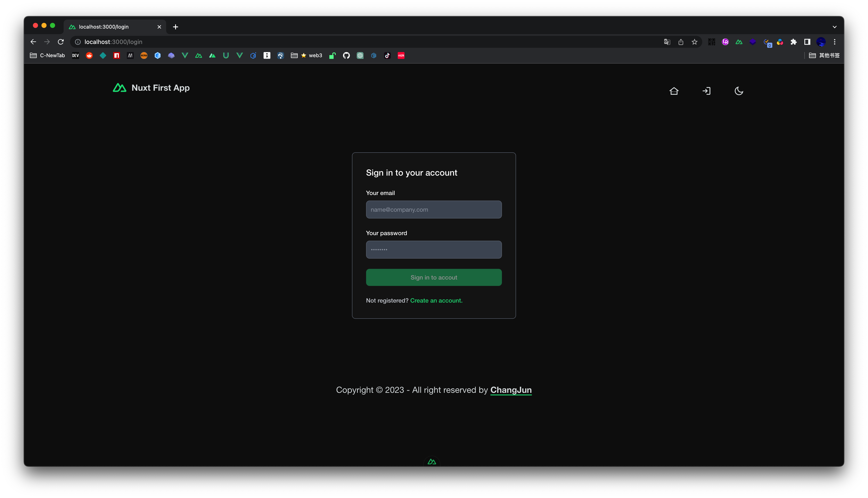This screenshot has height=498, width=868.
Task: Click the TikTok bookmark icon
Action: coord(387,55)
